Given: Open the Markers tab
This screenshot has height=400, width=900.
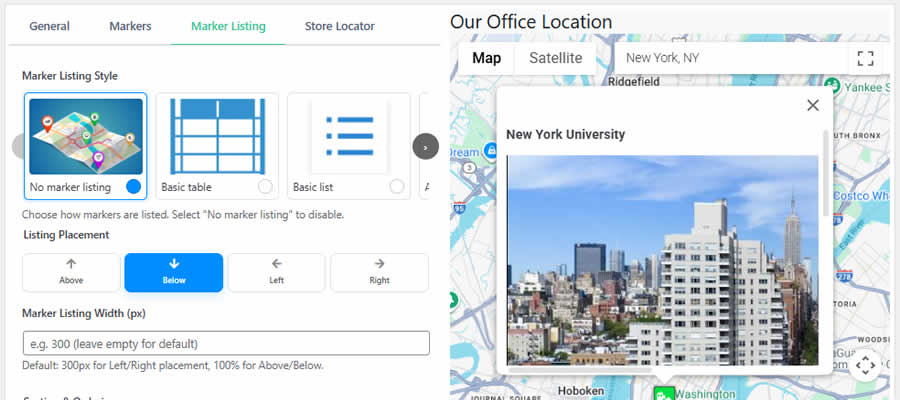Looking at the screenshot, I should (x=130, y=26).
